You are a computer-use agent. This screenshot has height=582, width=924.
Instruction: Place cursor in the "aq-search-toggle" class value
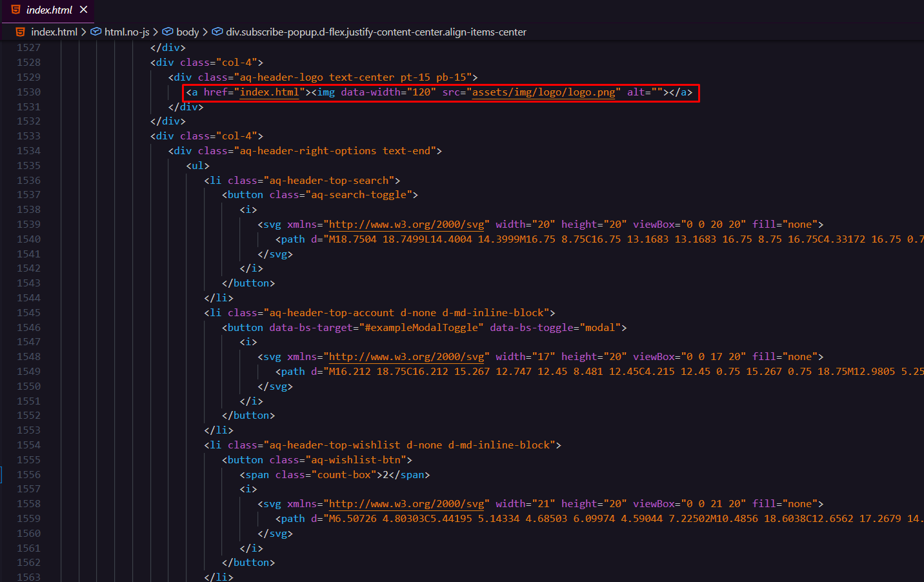coord(359,195)
